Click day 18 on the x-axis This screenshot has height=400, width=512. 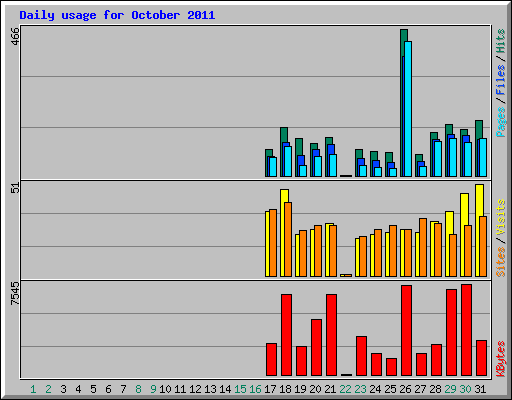click(285, 389)
